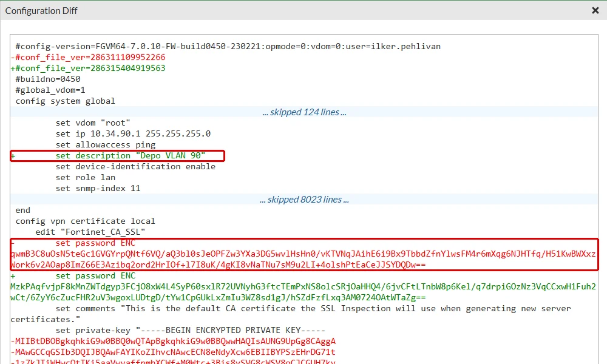Expand the 'skipped 8023 lines' section
The image size is (607, 364).
(304, 200)
